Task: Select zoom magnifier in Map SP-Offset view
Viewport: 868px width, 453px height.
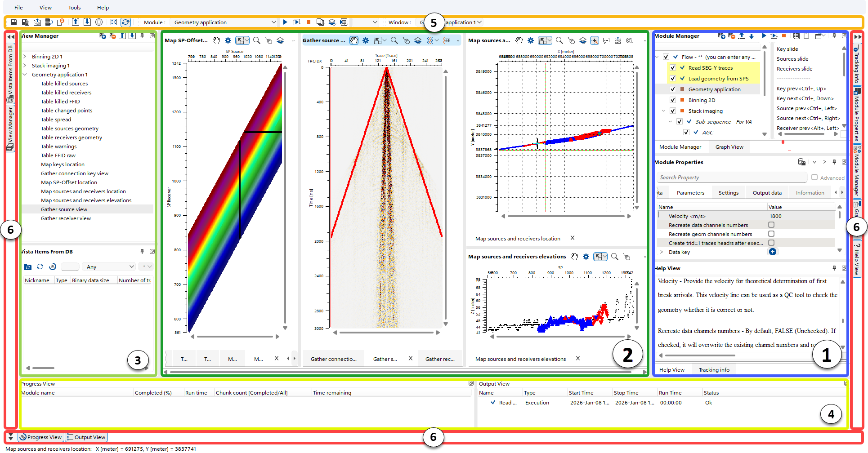Action: pos(257,40)
